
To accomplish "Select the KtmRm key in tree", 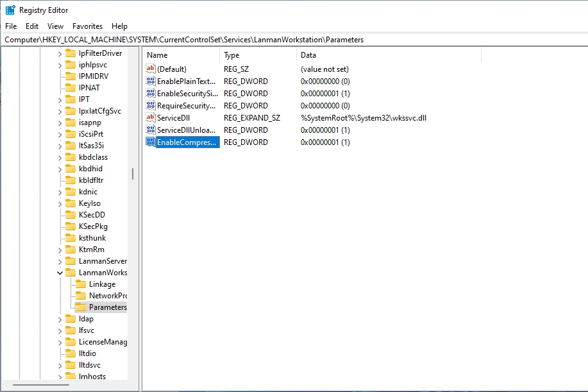I will click(91, 250).
